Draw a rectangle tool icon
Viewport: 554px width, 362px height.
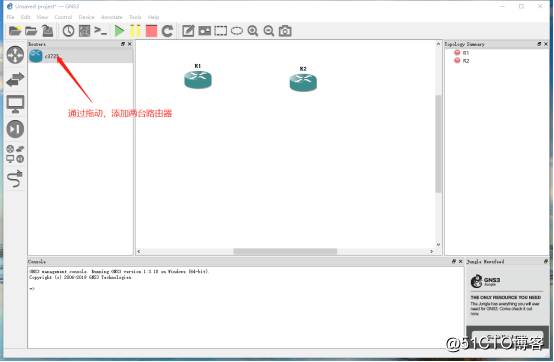pyautogui.click(x=221, y=31)
